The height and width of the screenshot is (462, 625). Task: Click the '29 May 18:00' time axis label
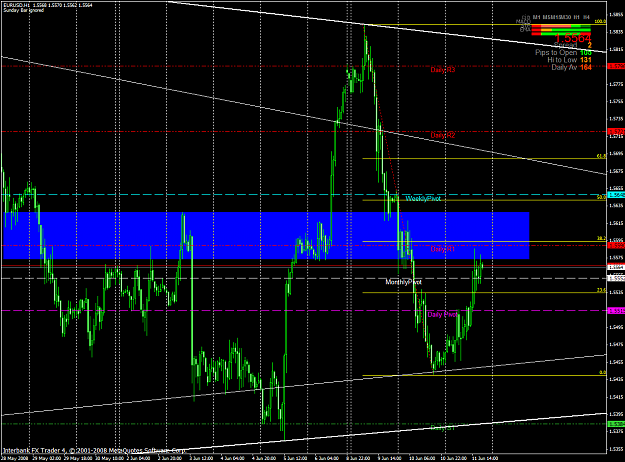[x=76, y=458]
